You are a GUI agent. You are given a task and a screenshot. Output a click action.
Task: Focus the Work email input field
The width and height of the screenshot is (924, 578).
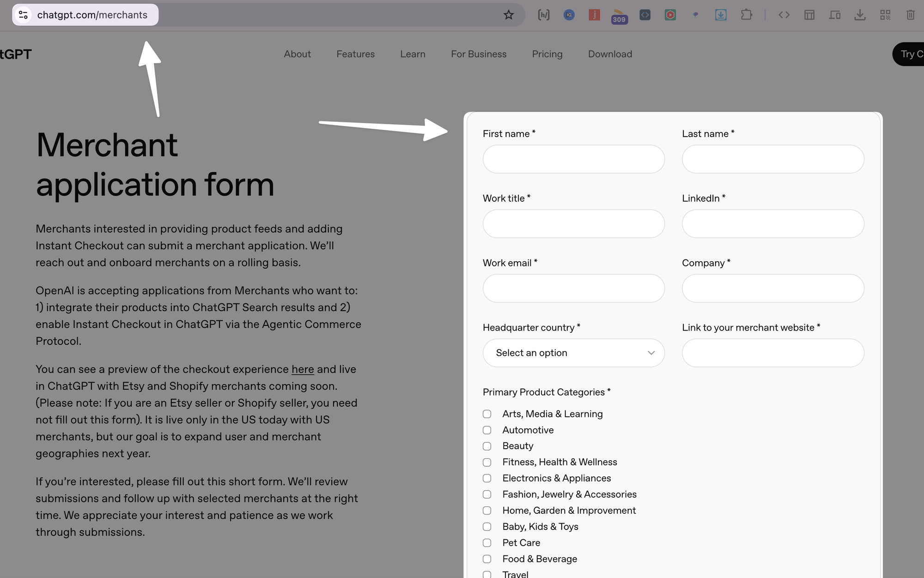[x=573, y=289]
